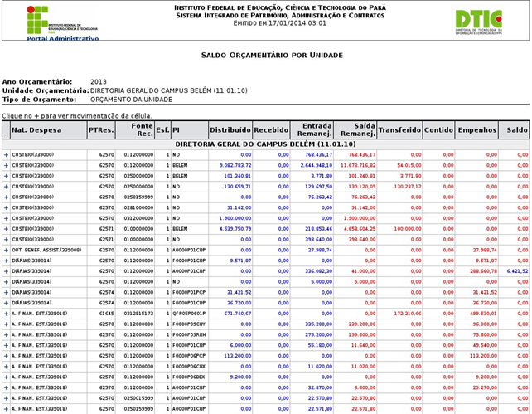Image resolution: width=532 pixels, height=414 pixels.
Task: Expand DIÁRIAS A0000P01CBP row
Action: pos(6,271)
